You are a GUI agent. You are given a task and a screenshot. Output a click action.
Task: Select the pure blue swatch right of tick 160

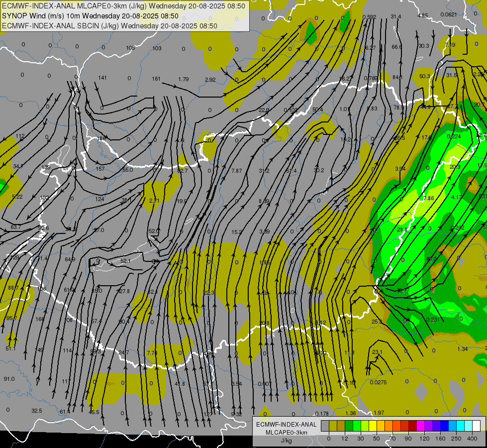coord(444,426)
